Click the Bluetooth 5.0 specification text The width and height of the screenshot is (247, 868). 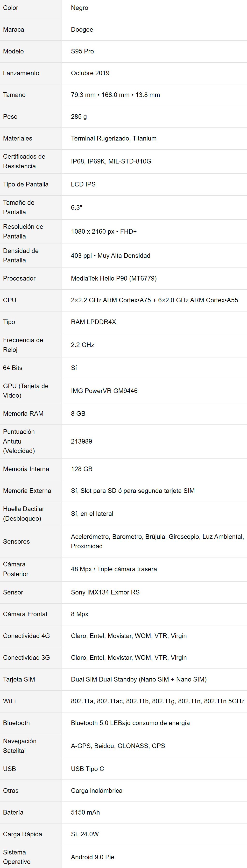[x=130, y=723]
